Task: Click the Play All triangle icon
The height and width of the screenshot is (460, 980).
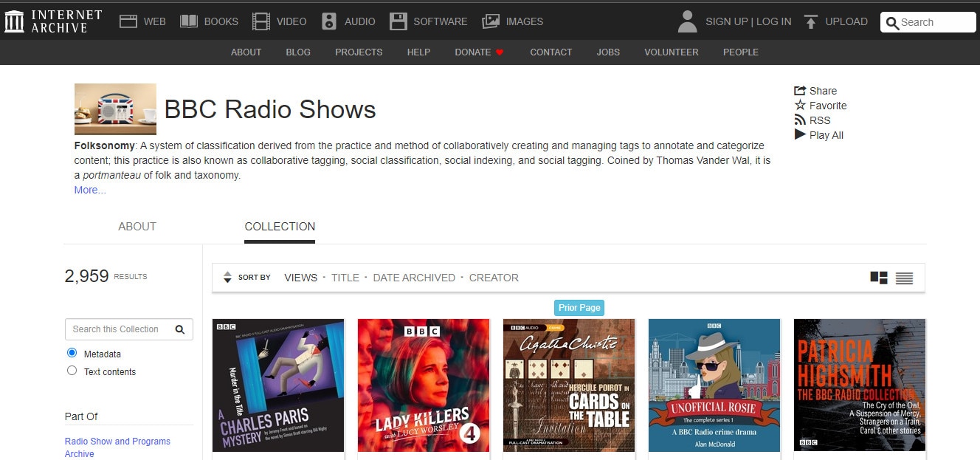Action: coord(800,134)
